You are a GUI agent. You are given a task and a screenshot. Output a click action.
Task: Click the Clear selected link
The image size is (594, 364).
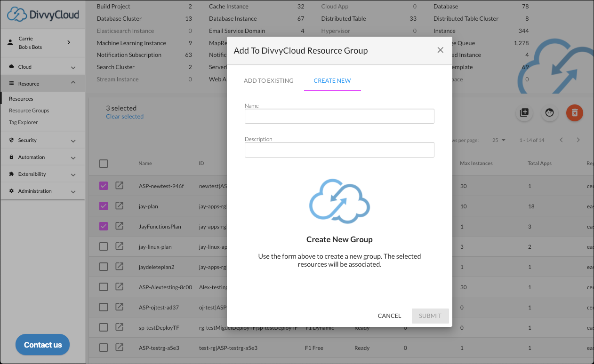(x=125, y=117)
